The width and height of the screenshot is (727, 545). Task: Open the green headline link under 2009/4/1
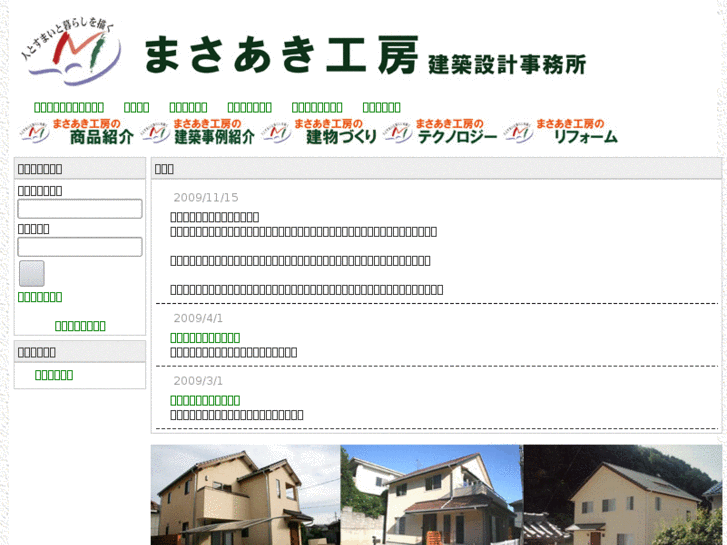coord(205,338)
